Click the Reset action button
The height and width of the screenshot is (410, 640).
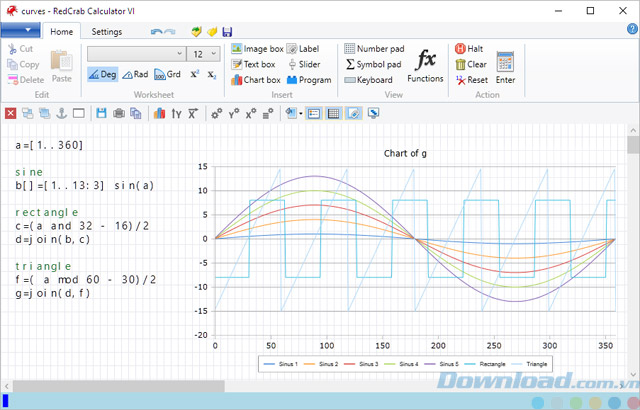click(x=472, y=80)
